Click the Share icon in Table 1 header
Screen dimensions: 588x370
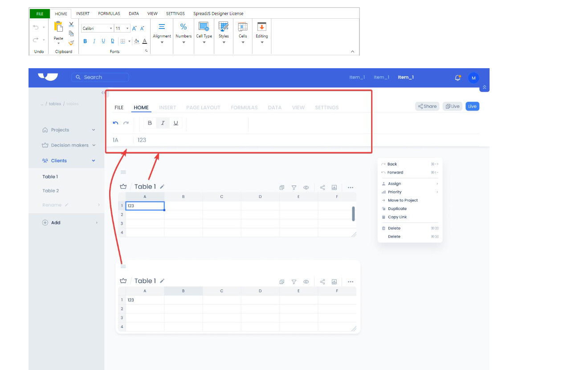[322, 187]
